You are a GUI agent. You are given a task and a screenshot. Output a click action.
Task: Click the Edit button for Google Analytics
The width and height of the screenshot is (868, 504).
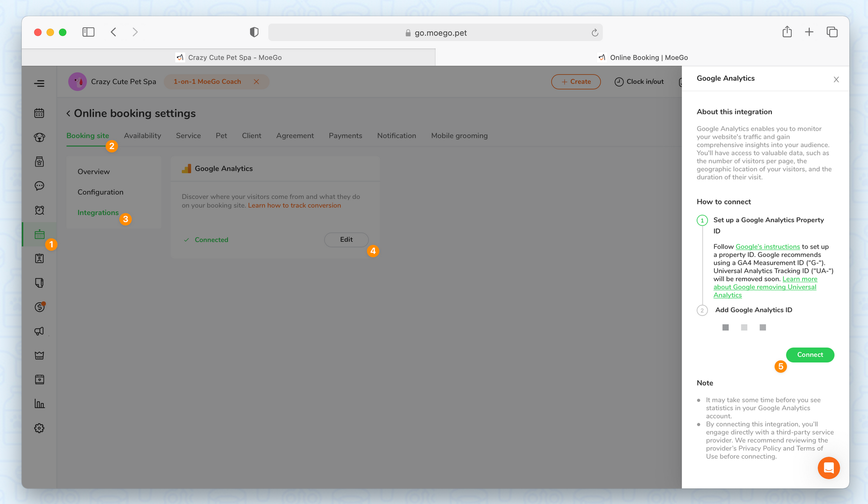347,239
